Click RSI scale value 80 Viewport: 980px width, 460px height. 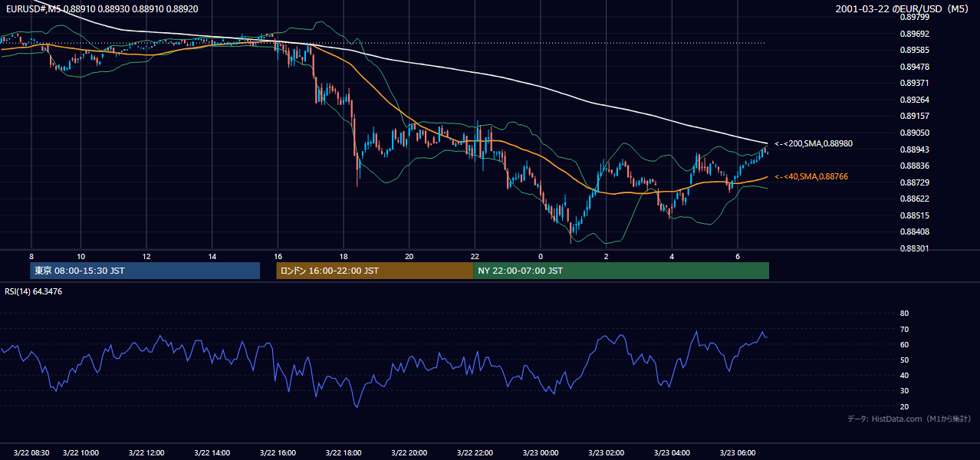(904, 314)
